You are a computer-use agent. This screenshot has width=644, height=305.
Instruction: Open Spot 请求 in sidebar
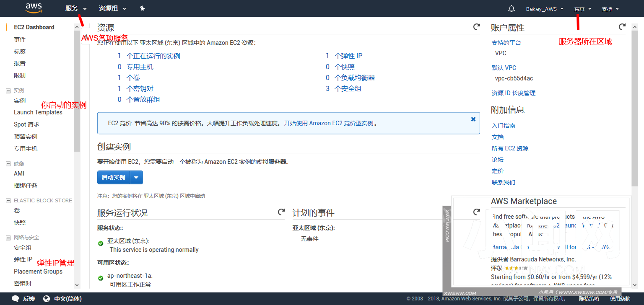click(26, 124)
